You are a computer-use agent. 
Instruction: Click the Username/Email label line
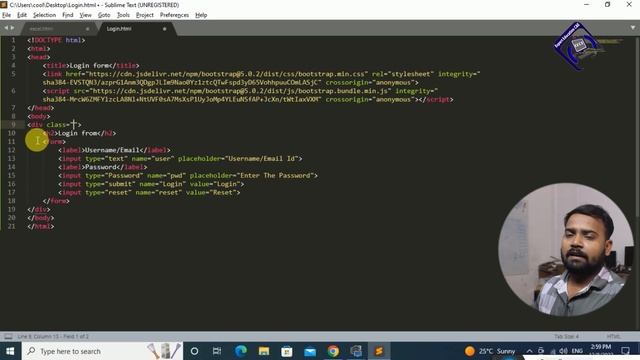coord(114,150)
